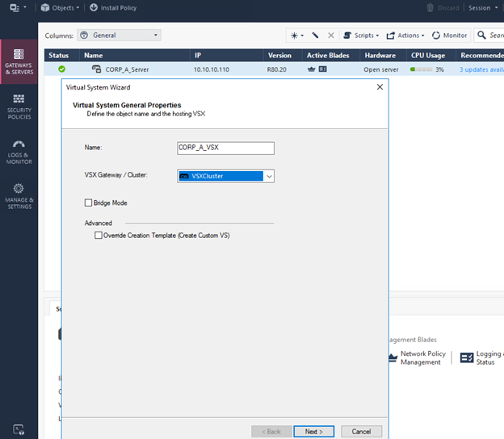
Task: Open Security Policies view
Action: [19, 107]
